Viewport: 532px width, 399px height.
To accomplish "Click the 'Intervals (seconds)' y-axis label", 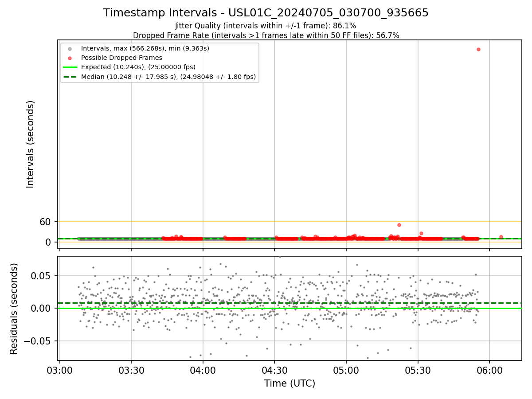I will (x=30, y=144).
